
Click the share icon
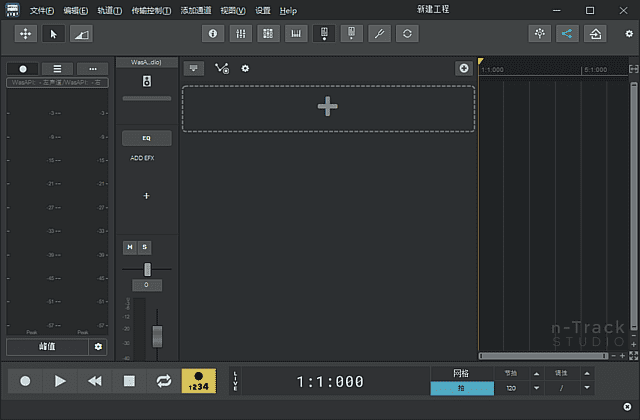pos(568,33)
